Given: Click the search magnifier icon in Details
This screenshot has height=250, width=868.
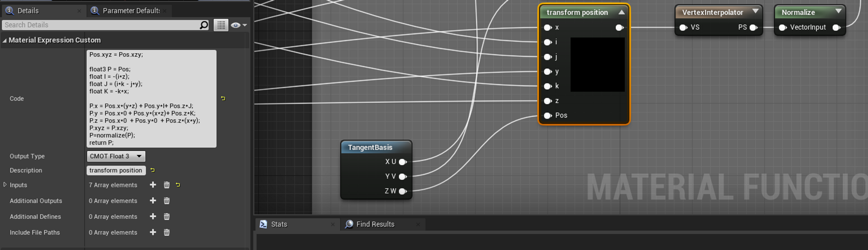Looking at the screenshot, I should click(x=204, y=25).
